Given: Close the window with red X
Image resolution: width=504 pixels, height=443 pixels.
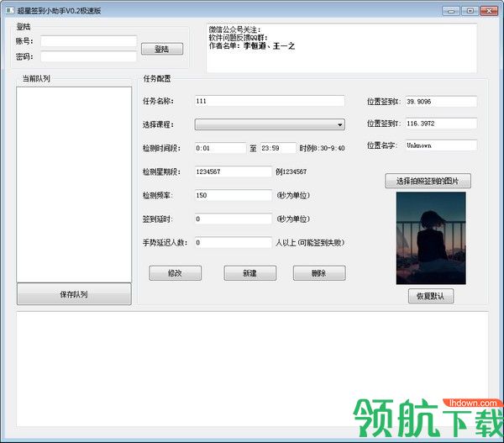Looking at the screenshot, I should pyautogui.click(x=489, y=11).
